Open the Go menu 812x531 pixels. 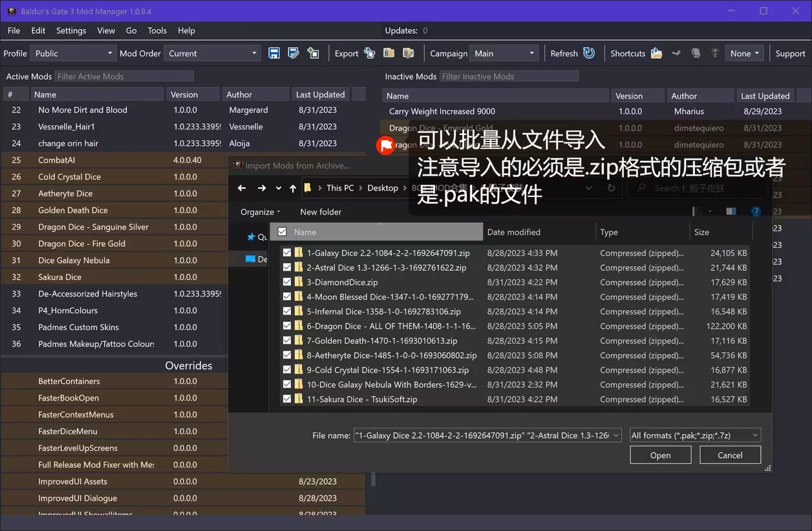coord(131,30)
